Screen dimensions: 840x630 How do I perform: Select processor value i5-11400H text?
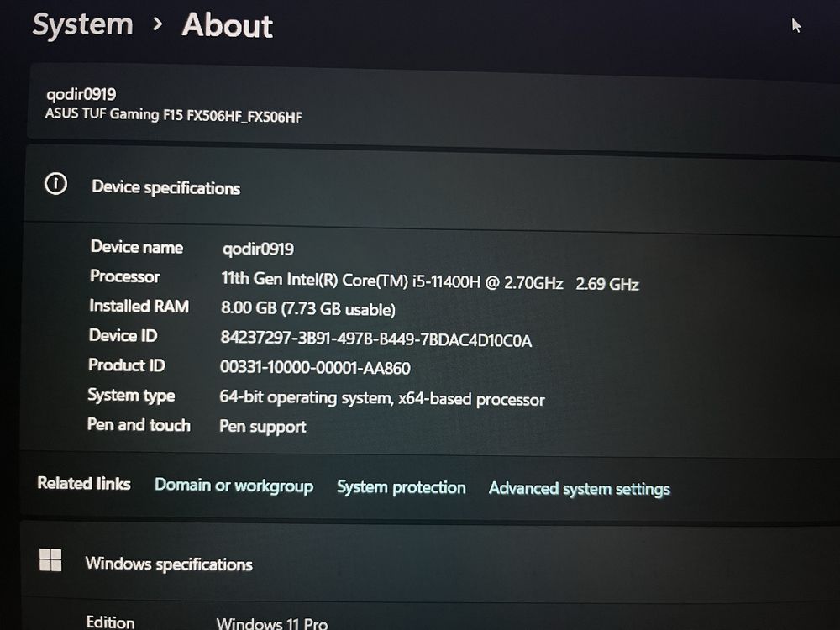click(x=429, y=281)
